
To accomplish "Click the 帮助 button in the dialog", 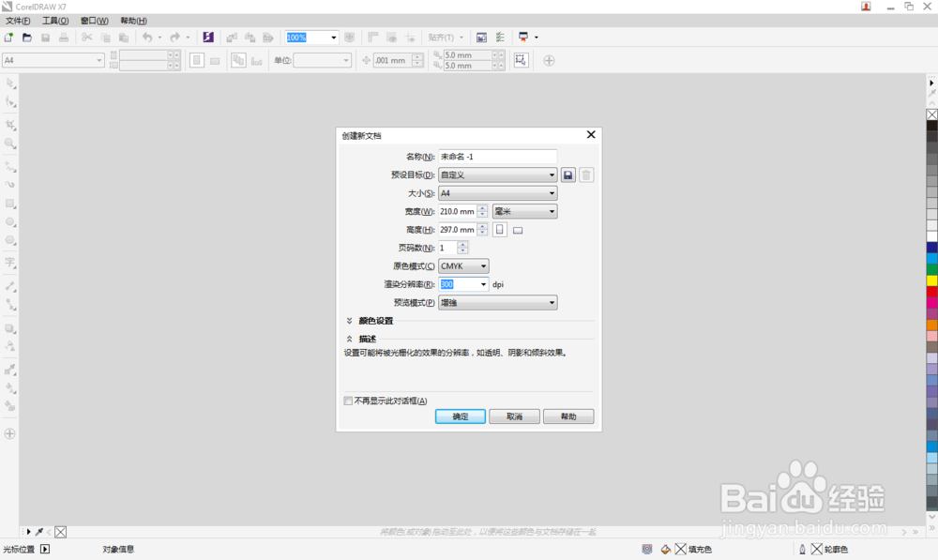I will tap(568, 416).
